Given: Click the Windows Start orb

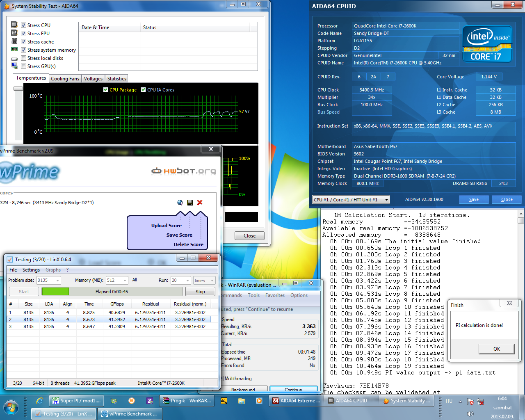Looking at the screenshot, I should [11, 408].
